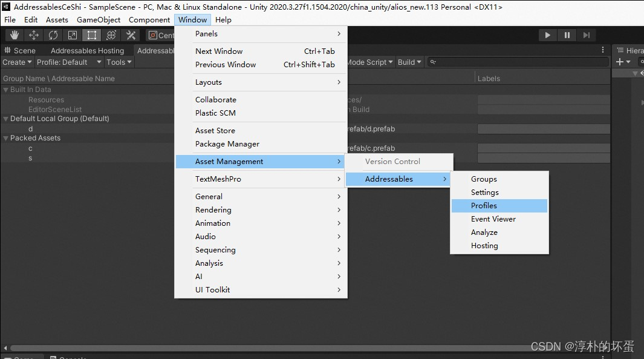This screenshot has width=644, height=359.
Task: Expand the Analysis submenu
Action: [261, 263]
